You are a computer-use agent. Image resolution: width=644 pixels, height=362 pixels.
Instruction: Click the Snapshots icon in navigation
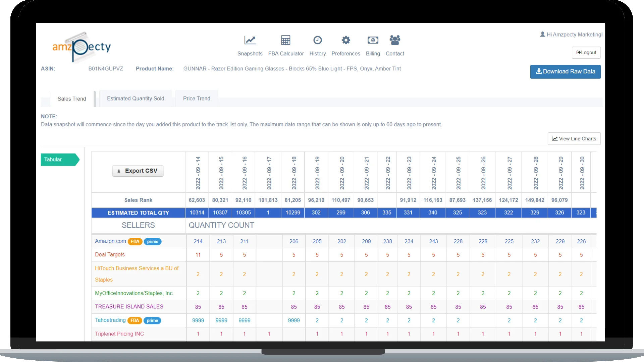(x=250, y=40)
